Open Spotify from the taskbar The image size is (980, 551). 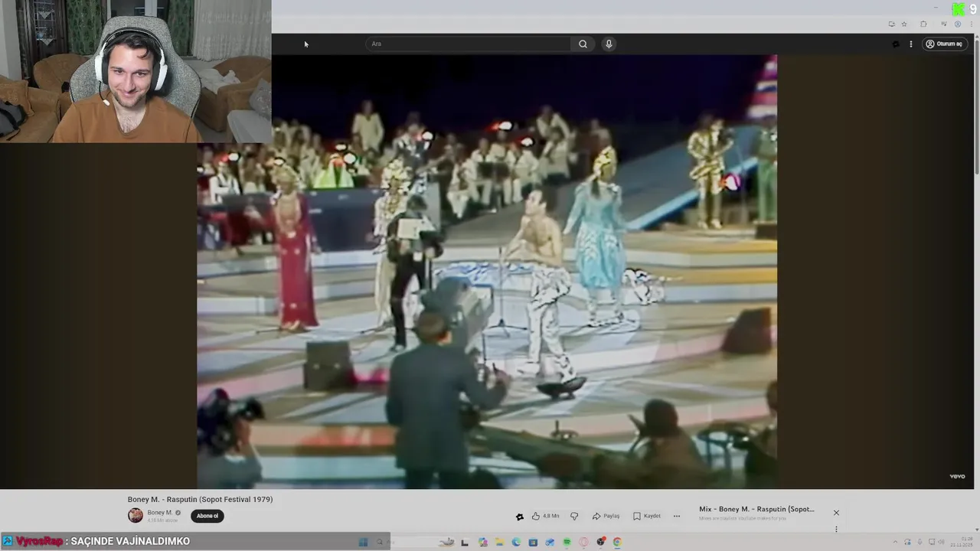(x=567, y=542)
